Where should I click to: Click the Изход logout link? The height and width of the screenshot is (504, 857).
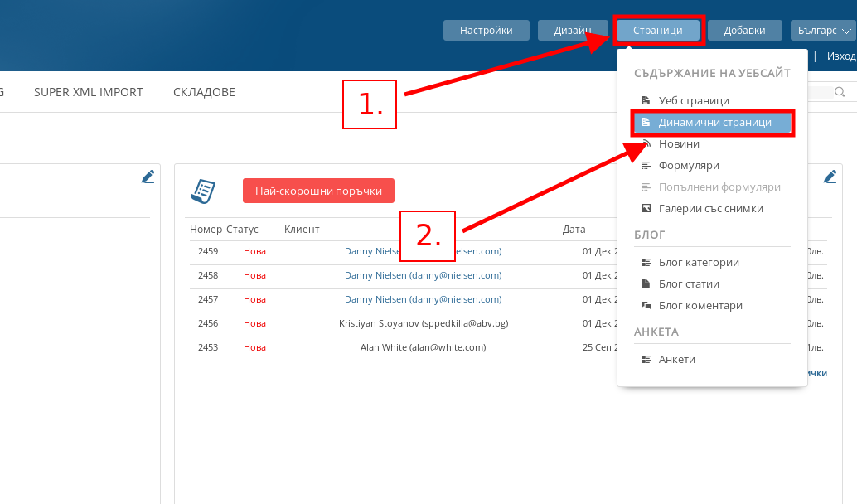(x=840, y=56)
